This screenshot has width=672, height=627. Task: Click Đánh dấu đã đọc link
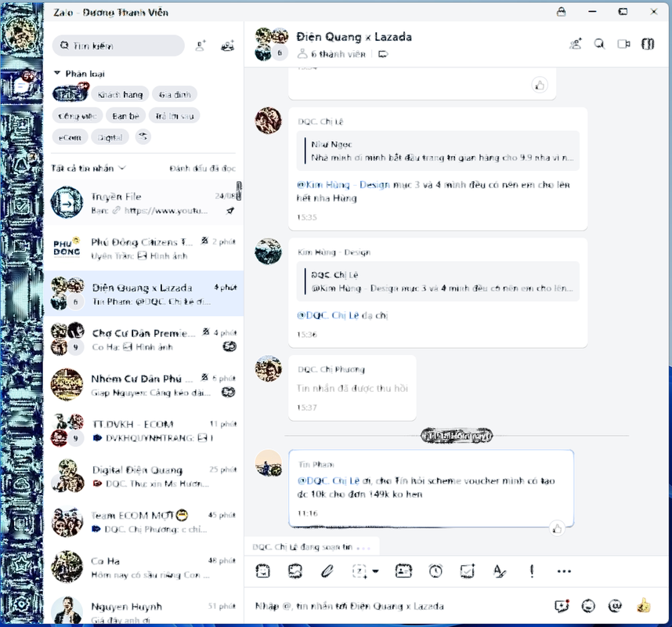202,169
